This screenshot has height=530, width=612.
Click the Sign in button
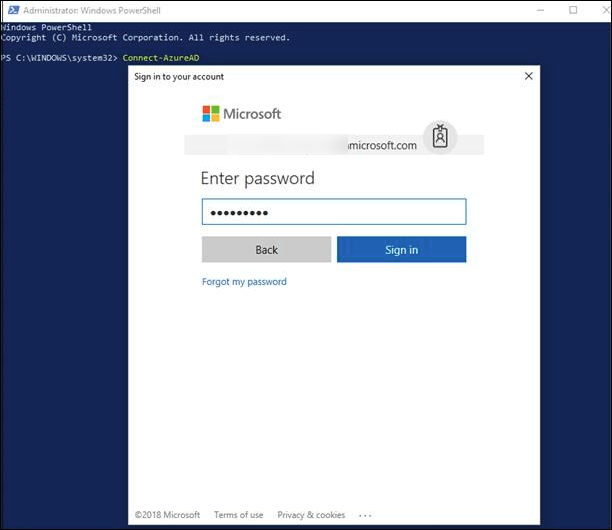pos(401,249)
